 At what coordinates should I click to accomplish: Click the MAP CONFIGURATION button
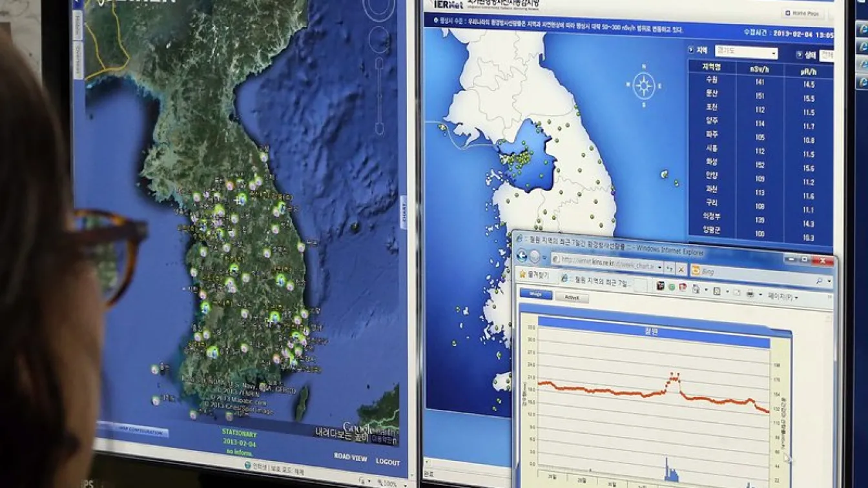pos(141,432)
